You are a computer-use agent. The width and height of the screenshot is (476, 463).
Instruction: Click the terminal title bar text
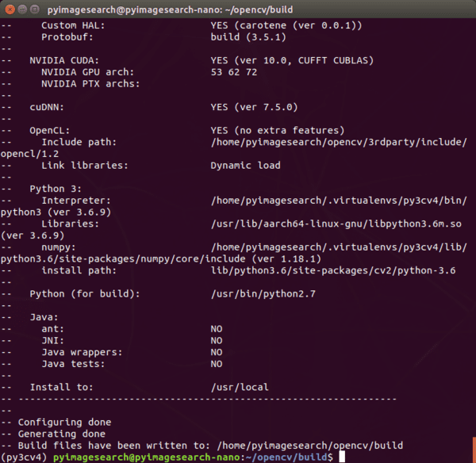[x=170, y=10]
